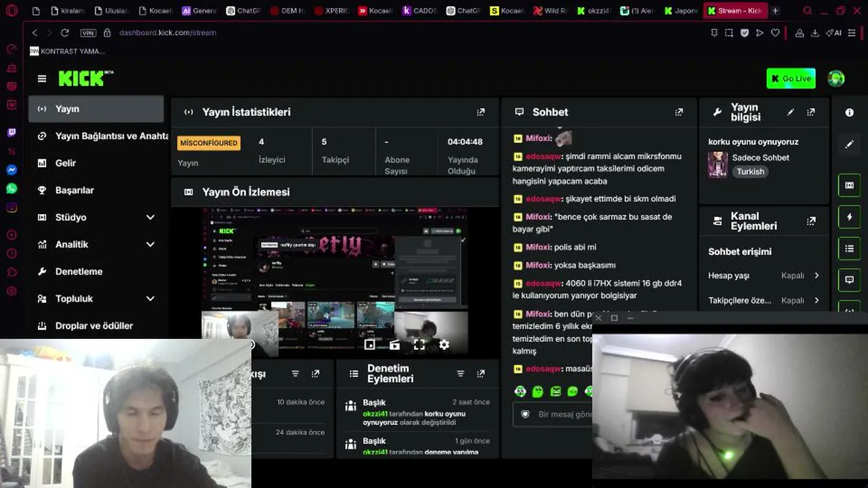Pop out the Yayın bilgisi panel
The image size is (868, 488).
[x=811, y=112]
